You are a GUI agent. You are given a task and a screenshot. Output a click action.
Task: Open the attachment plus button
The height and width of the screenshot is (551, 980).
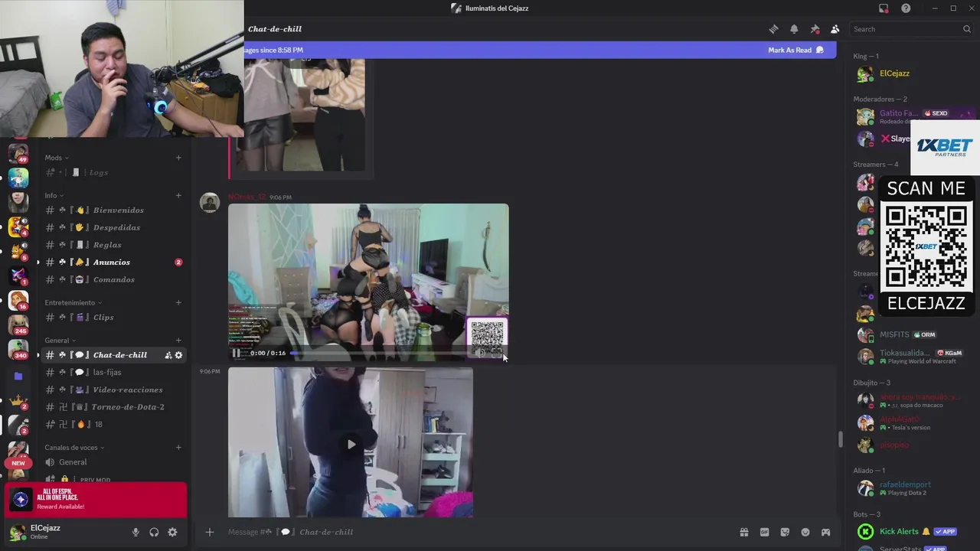point(209,532)
